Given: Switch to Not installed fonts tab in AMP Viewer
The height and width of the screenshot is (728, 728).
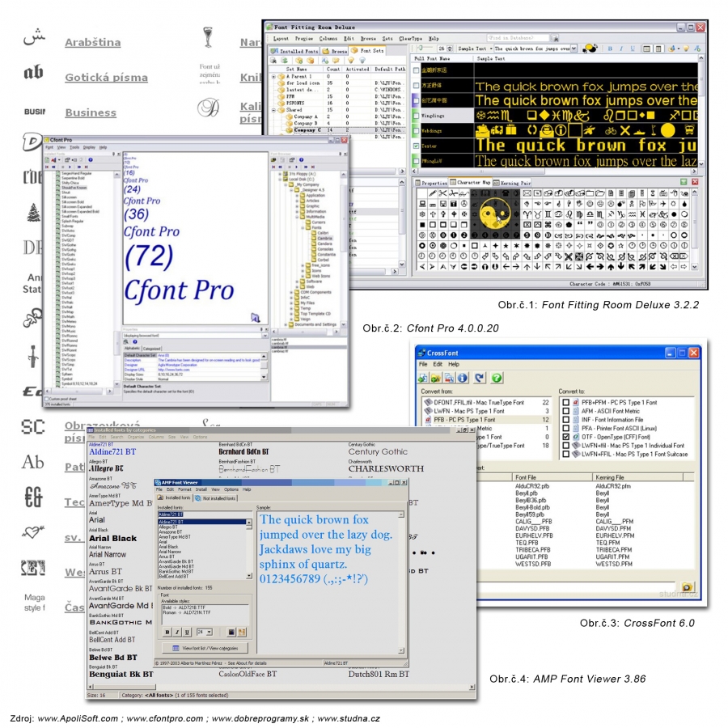Looking at the screenshot, I should (215, 497).
